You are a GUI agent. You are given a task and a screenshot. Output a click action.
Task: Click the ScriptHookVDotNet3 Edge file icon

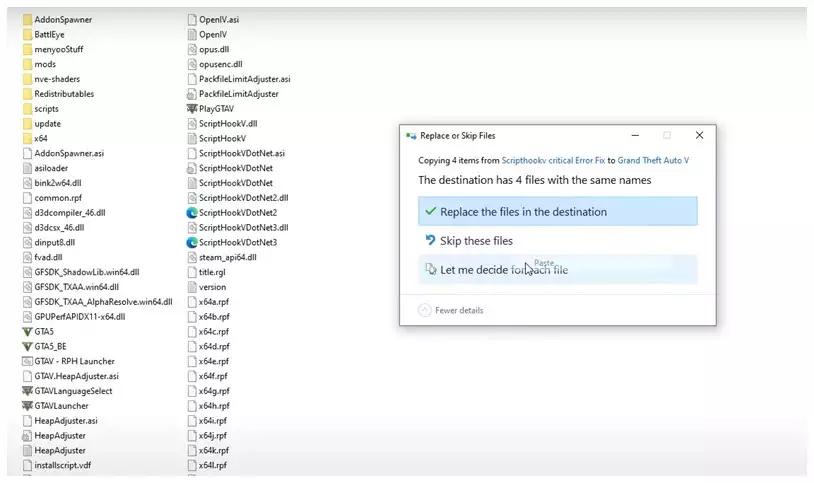(192, 242)
